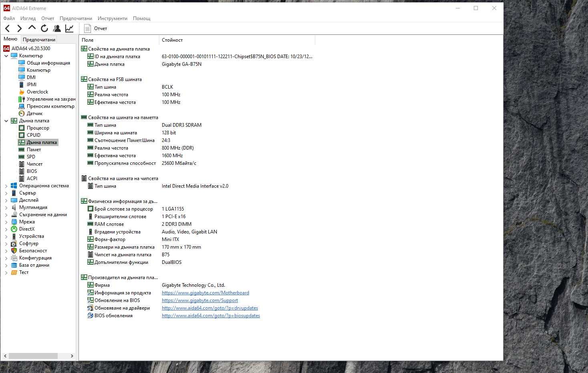Expand the Мултимедия tree node
Viewport: 588px width, 373px height.
(6, 207)
